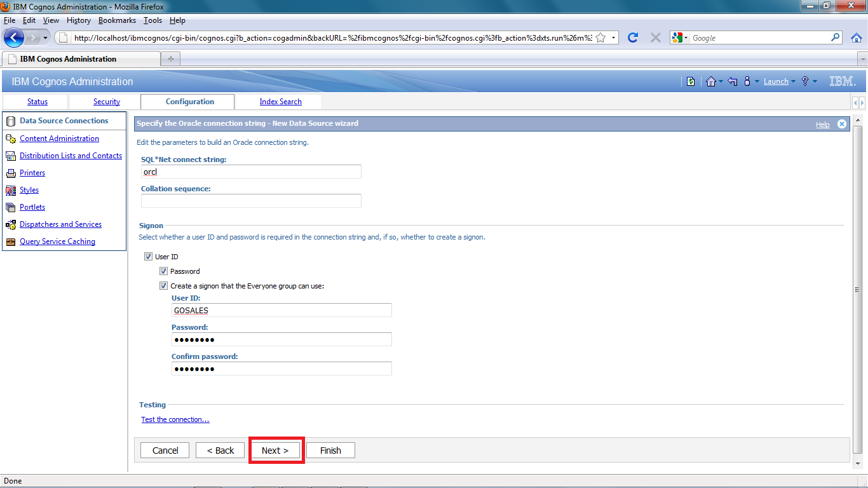Open the View menu
This screenshot has width=868, height=488.
click(x=51, y=20)
